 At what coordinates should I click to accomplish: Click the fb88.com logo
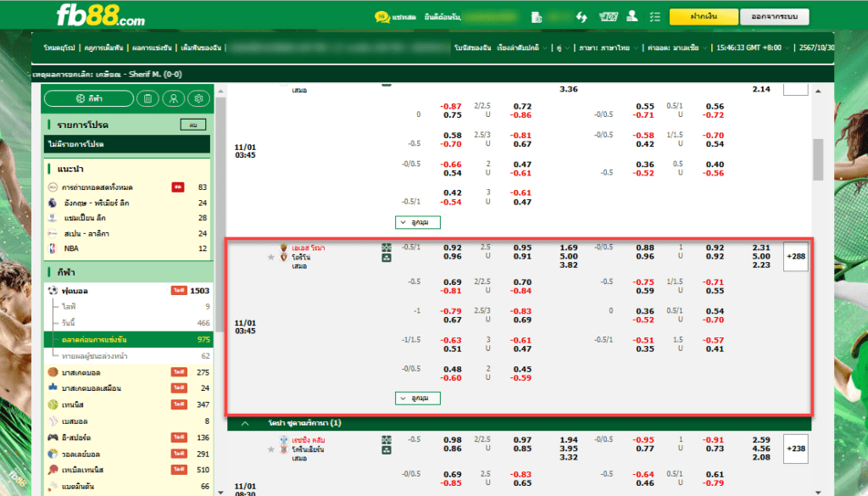pos(101,15)
